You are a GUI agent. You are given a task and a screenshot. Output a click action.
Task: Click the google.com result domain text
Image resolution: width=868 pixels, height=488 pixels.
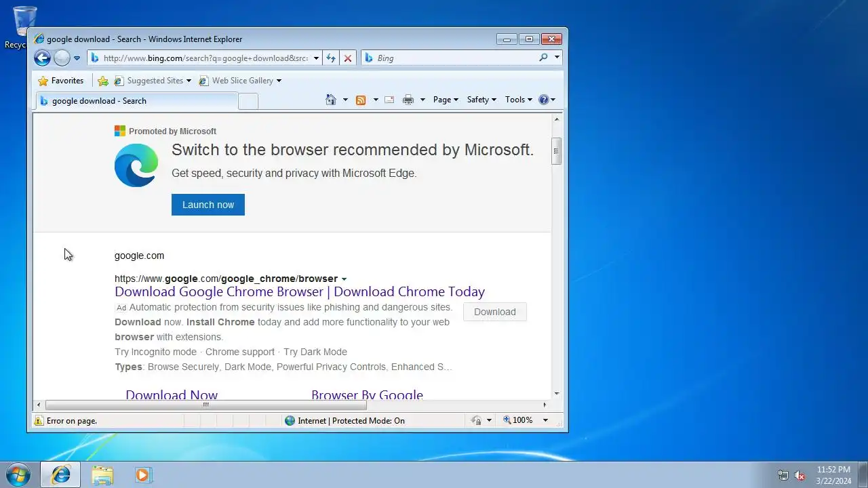[x=140, y=256]
